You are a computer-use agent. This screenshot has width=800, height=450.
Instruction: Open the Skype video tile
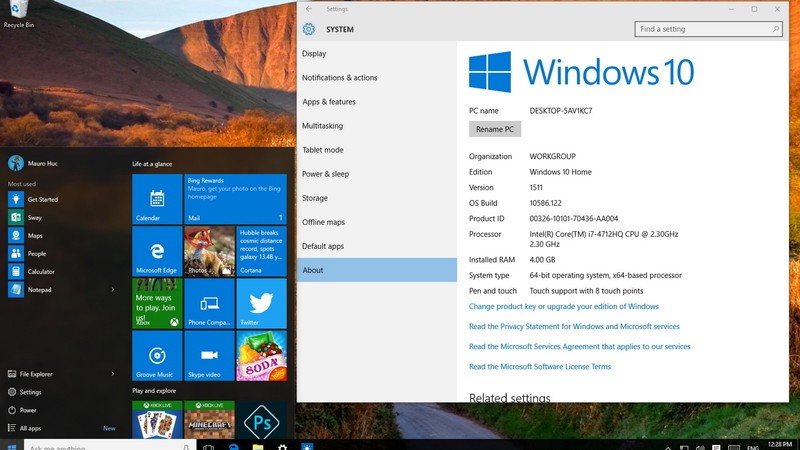(x=209, y=356)
